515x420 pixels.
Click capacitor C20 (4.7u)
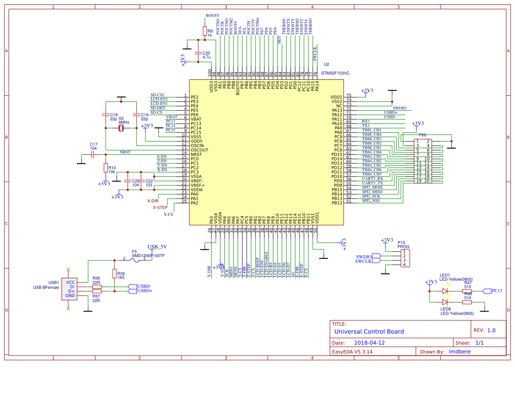point(199,54)
